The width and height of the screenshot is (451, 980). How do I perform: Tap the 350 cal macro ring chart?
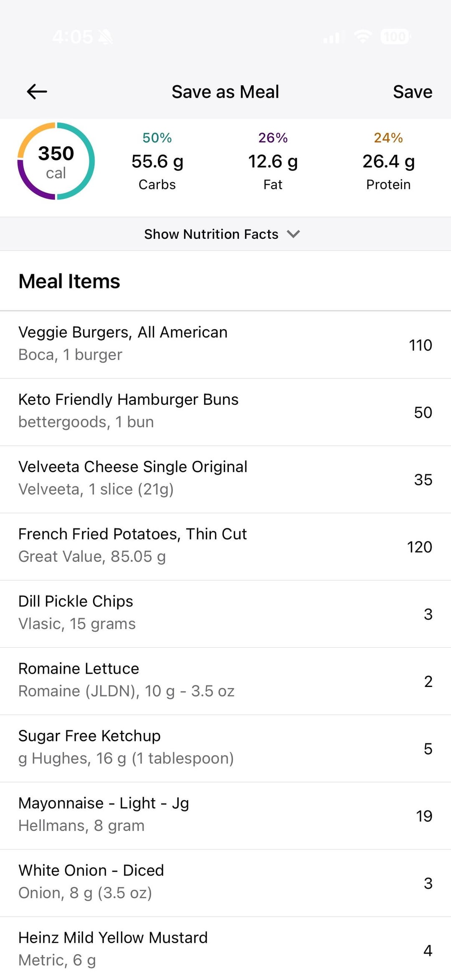point(56,161)
